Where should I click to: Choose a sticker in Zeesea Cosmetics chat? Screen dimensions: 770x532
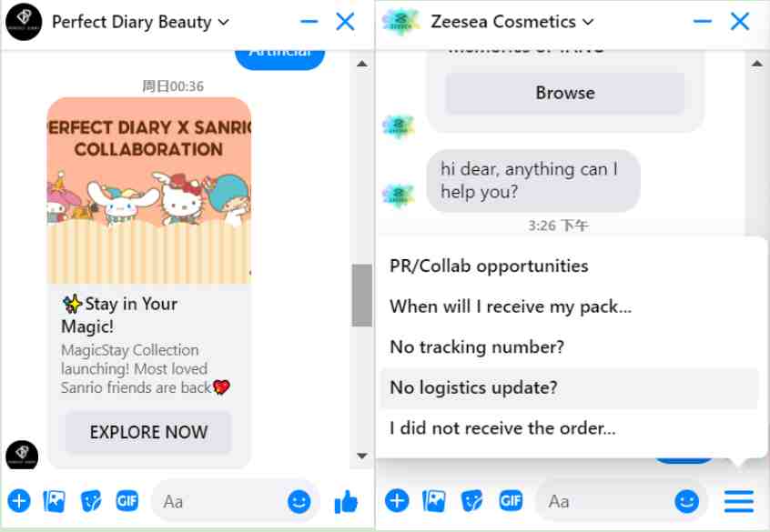472,501
